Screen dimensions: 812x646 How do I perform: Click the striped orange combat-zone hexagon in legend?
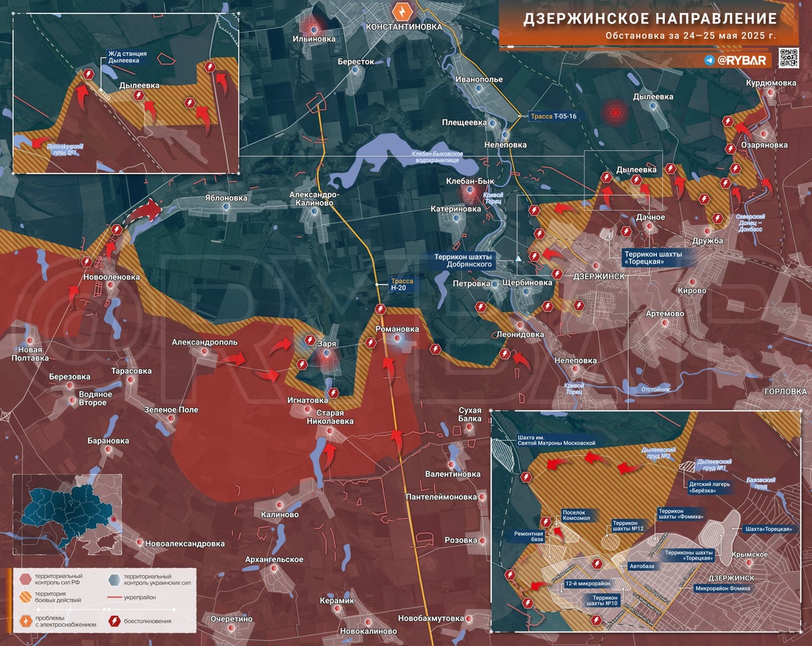click(25, 598)
